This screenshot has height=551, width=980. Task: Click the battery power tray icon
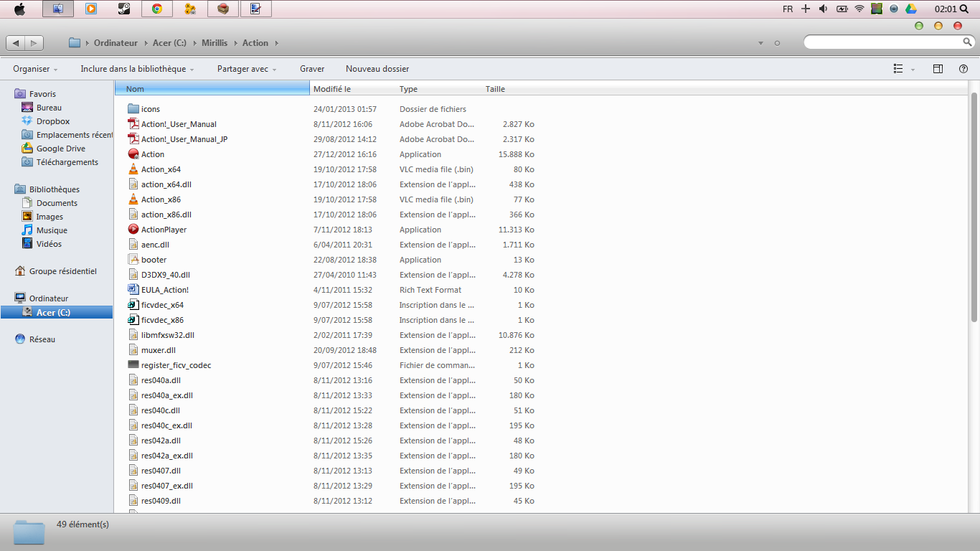tap(841, 9)
